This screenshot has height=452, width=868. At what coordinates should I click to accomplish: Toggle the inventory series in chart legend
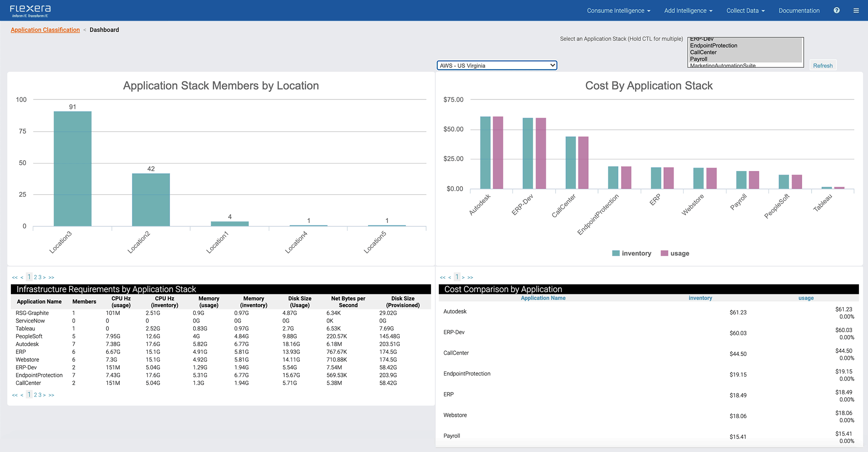(x=631, y=254)
